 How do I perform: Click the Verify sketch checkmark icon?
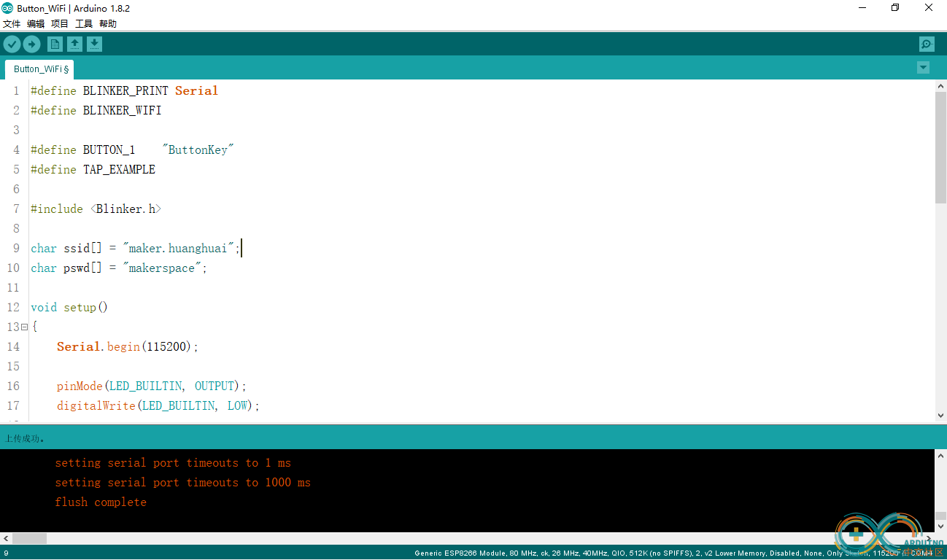pyautogui.click(x=12, y=44)
